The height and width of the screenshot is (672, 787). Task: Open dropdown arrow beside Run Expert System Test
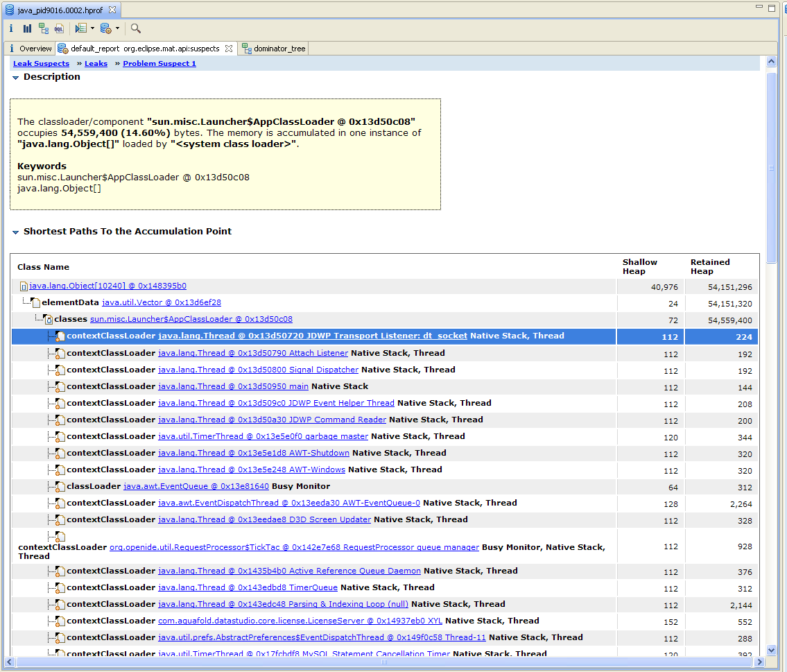coord(92,28)
